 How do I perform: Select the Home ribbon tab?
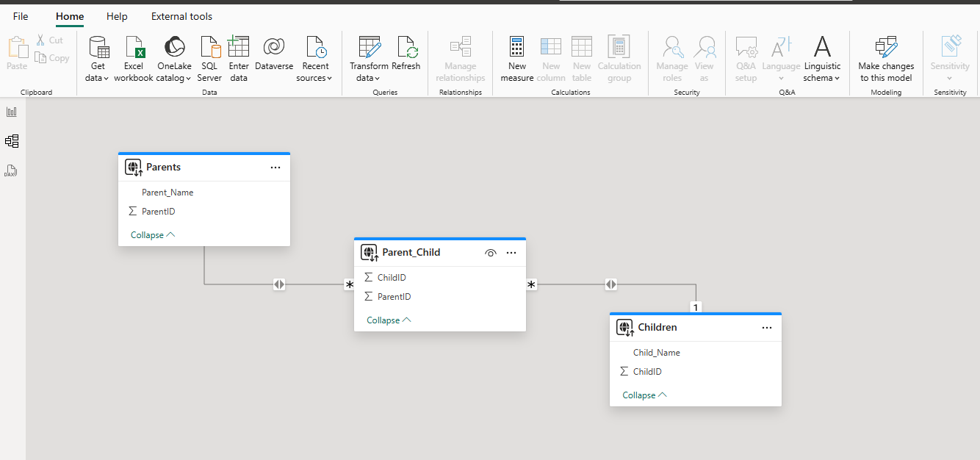[70, 16]
